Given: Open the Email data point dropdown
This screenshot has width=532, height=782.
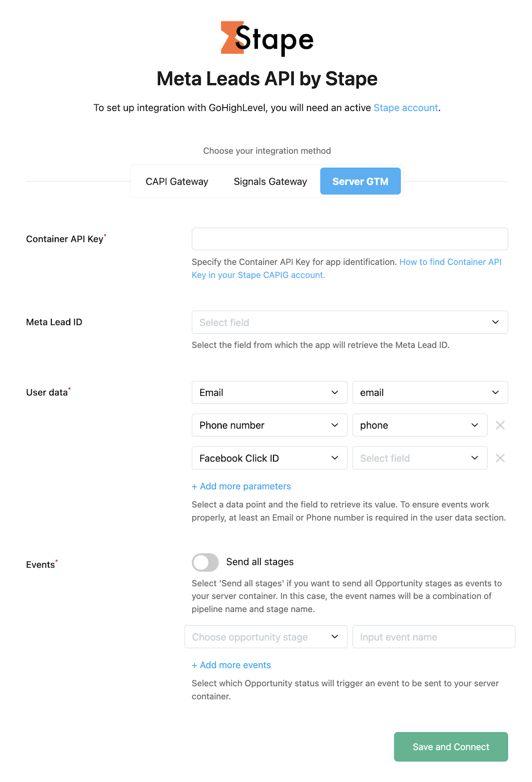Looking at the screenshot, I should pyautogui.click(x=269, y=392).
